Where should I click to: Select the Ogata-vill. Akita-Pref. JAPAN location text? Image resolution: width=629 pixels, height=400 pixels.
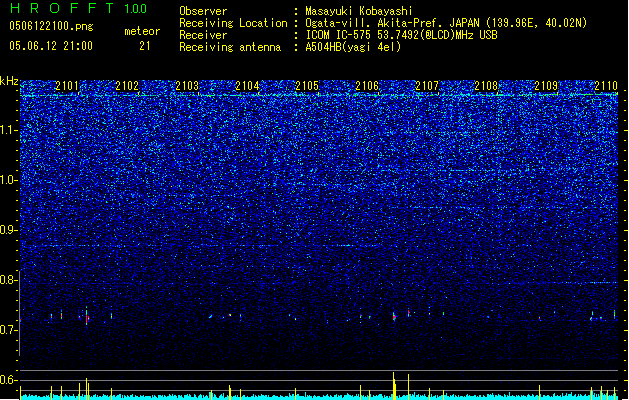pyautogui.click(x=446, y=23)
